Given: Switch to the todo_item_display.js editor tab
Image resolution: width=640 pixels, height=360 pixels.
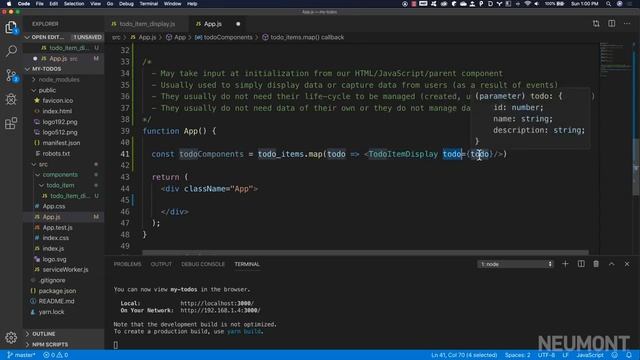Looking at the screenshot, I should pyautogui.click(x=147, y=24).
